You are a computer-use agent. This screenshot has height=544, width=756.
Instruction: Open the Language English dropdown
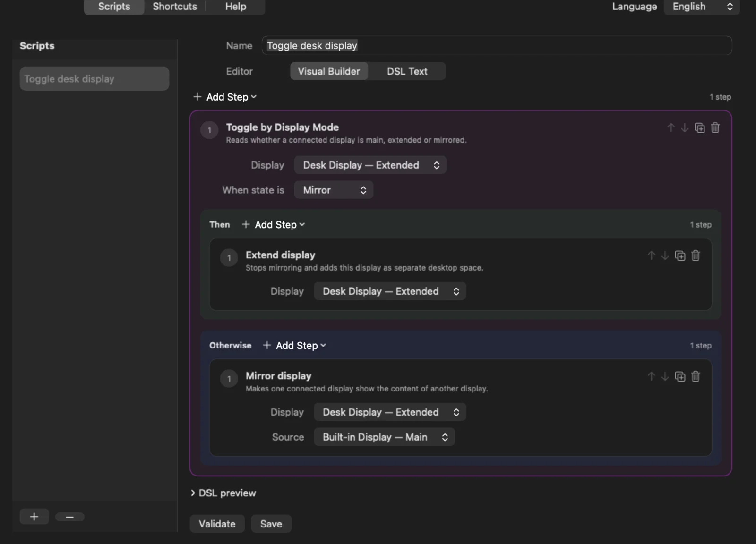click(x=702, y=7)
